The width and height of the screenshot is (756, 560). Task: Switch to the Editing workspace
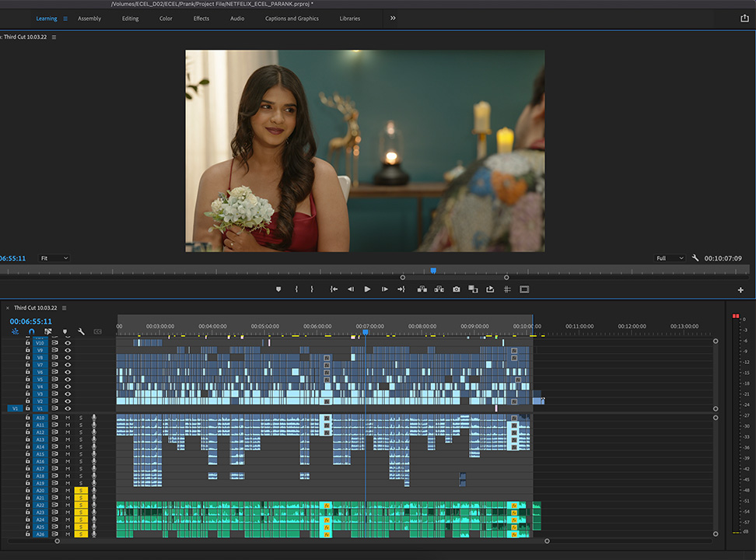[x=130, y=19]
